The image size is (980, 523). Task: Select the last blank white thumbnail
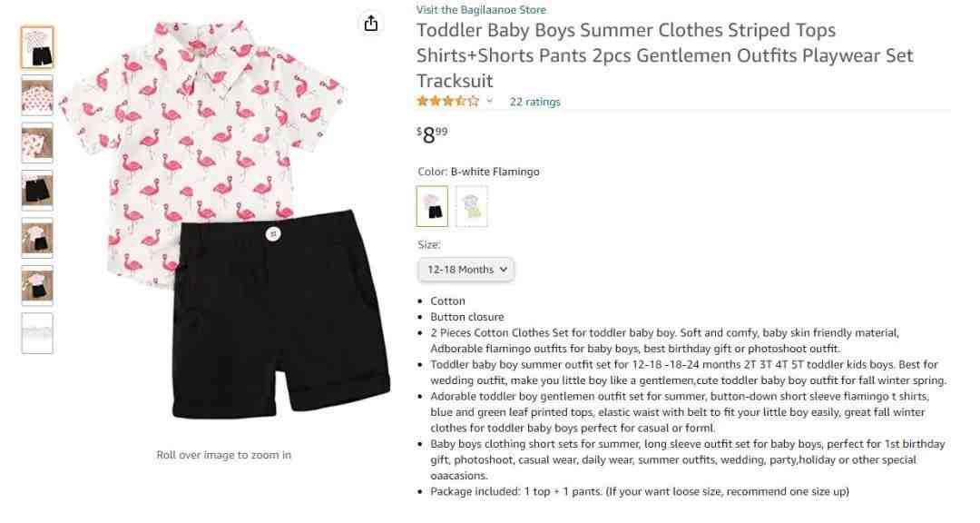click(x=37, y=333)
